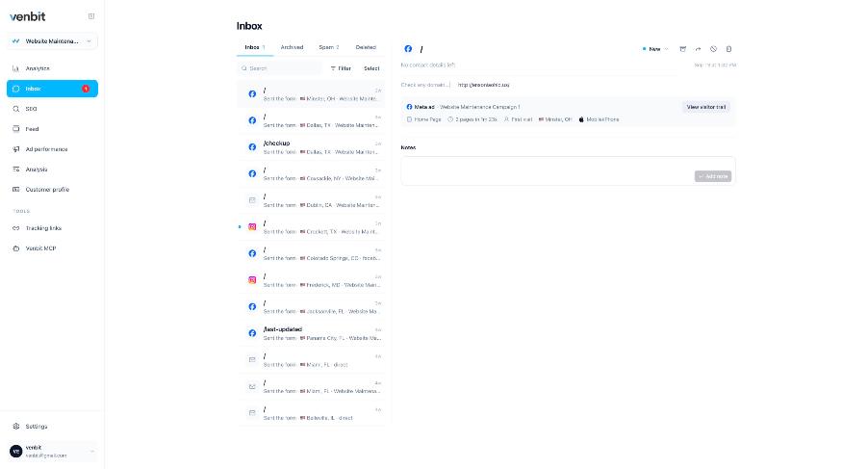
Task: Click the Select button above the list
Action: tap(371, 68)
